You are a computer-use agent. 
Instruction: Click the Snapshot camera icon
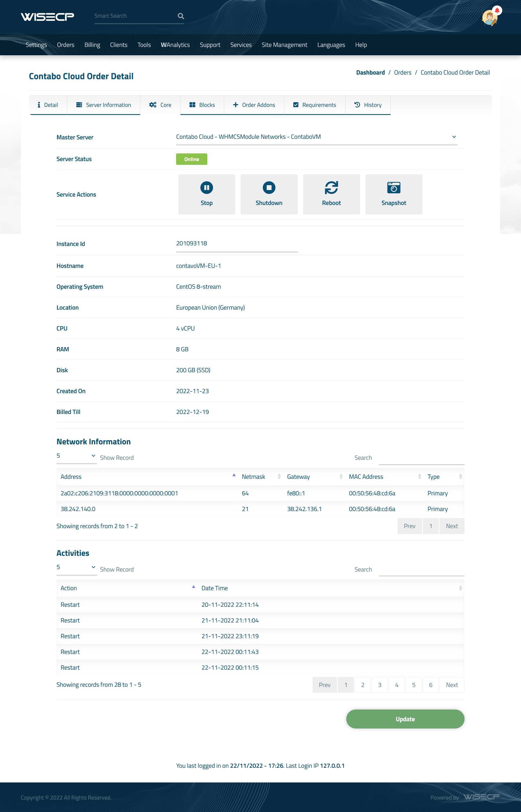pos(394,188)
